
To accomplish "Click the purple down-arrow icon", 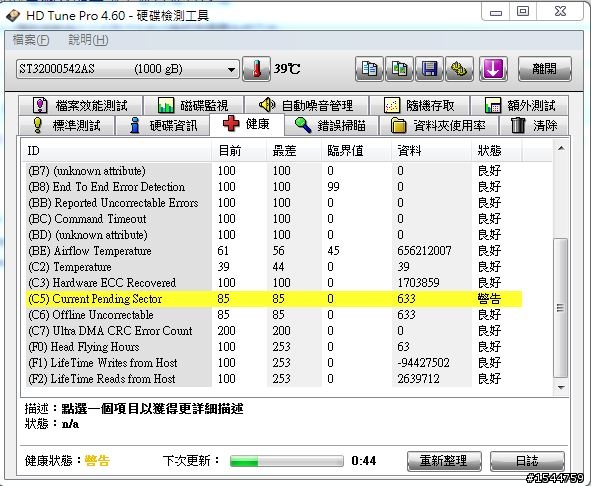I will point(493,69).
